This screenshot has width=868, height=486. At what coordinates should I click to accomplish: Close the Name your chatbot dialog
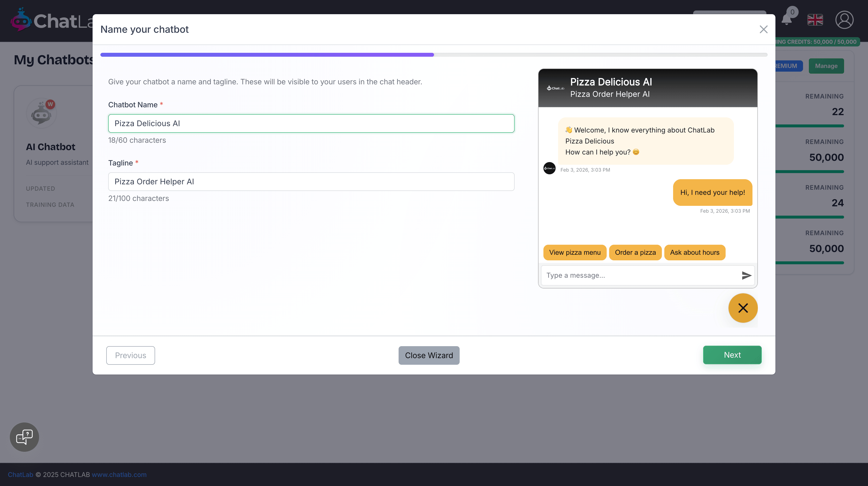pos(763,29)
